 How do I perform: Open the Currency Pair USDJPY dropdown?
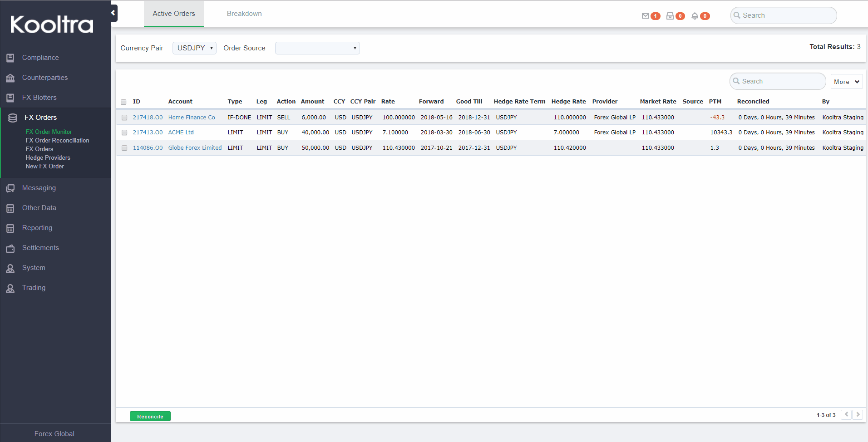click(x=194, y=48)
